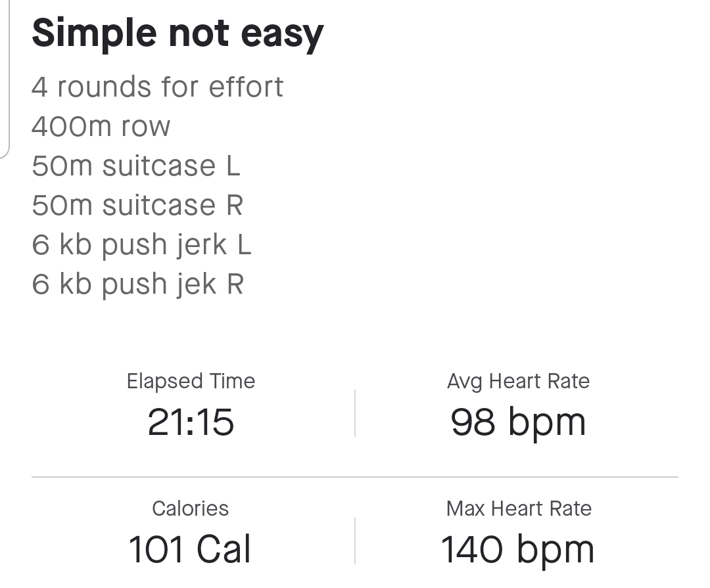The height and width of the screenshot is (588, 710).
Task: Select the '4 rounds for effort' description line
Action: coord(158,87)
